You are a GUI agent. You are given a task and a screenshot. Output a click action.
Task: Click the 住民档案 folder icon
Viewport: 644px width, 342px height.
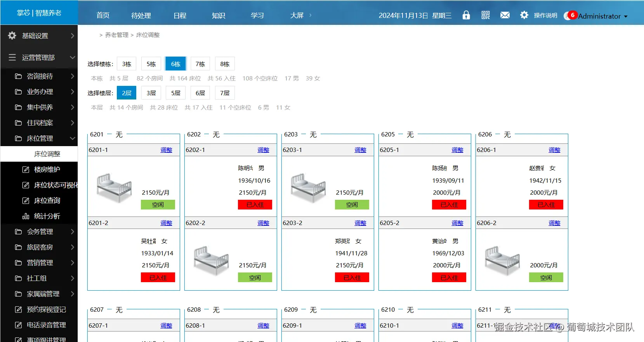18,123
